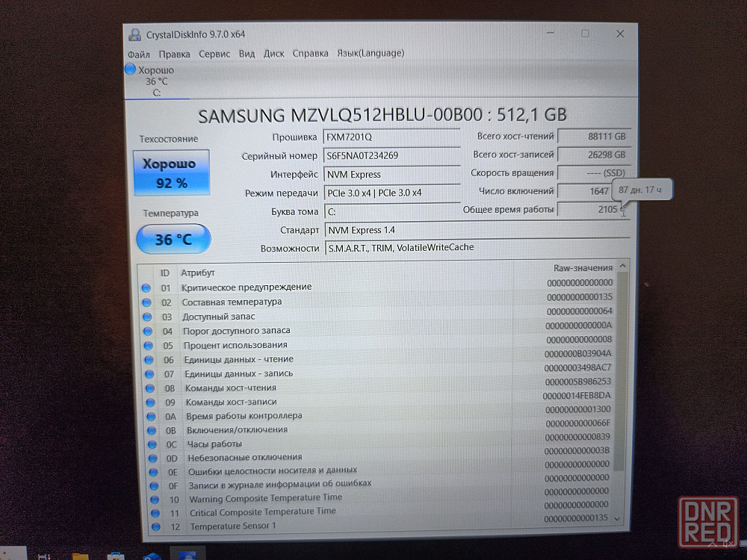Click status dot for Записи в журнале row
The width and height of the screenshot is (747, 560).
[154, 486]
